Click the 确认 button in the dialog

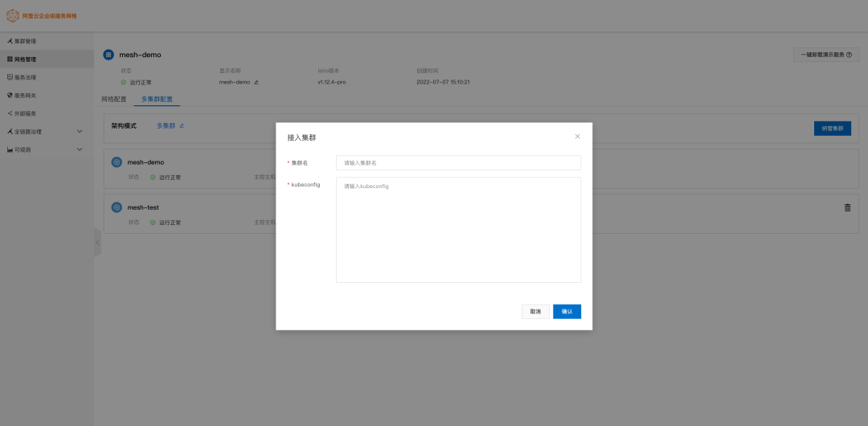[567, 311]
